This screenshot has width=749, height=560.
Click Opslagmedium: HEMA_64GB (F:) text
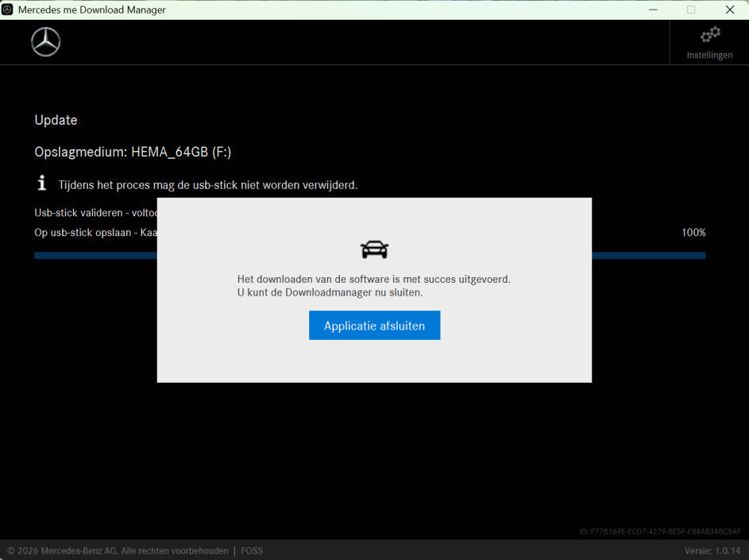(x=133, y=152)
